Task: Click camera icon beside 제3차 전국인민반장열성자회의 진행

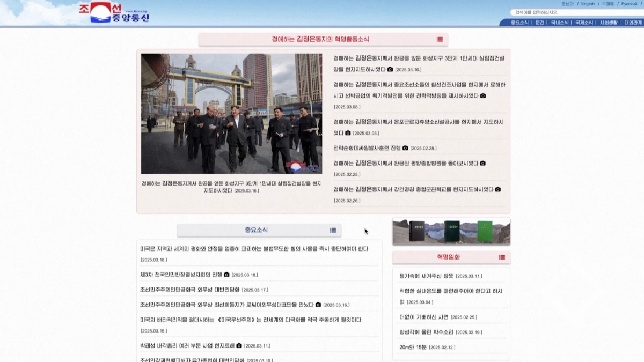Action: coord(226,275)
